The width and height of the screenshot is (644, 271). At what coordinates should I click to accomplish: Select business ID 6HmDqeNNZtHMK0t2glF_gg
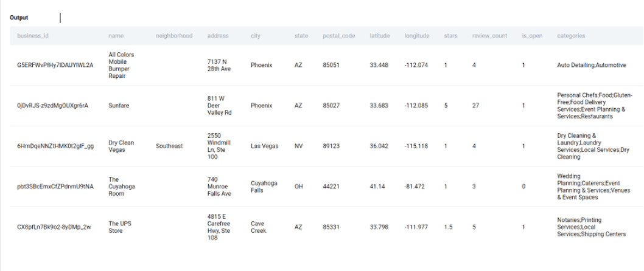coord(55,146)
